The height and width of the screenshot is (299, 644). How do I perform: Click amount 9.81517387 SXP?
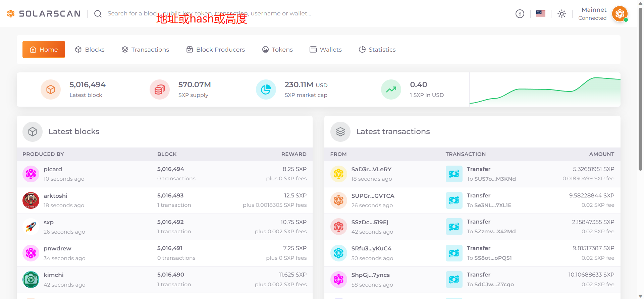[593, 248]
